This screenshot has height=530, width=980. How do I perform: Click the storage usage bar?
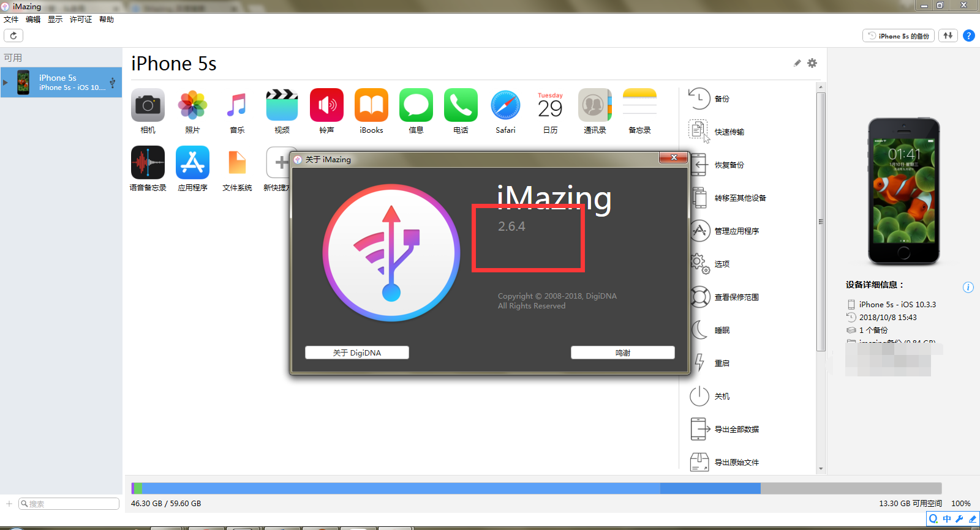[537, 488]
